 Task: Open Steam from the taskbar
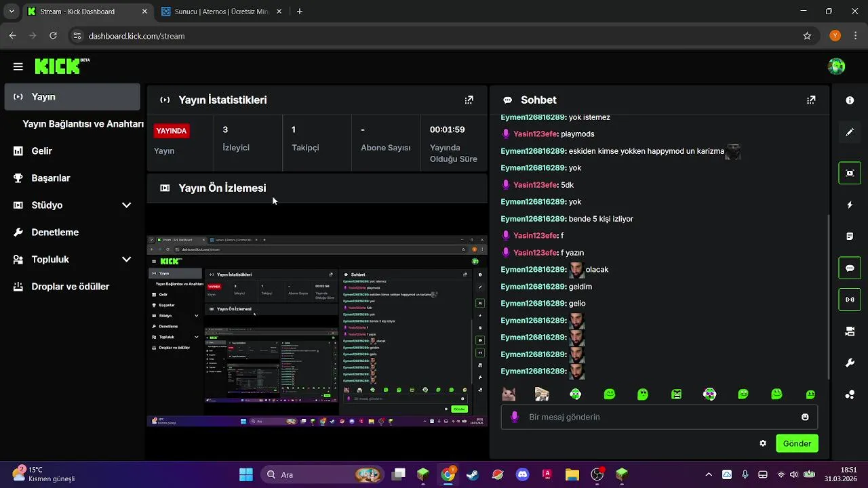(473, 474)
